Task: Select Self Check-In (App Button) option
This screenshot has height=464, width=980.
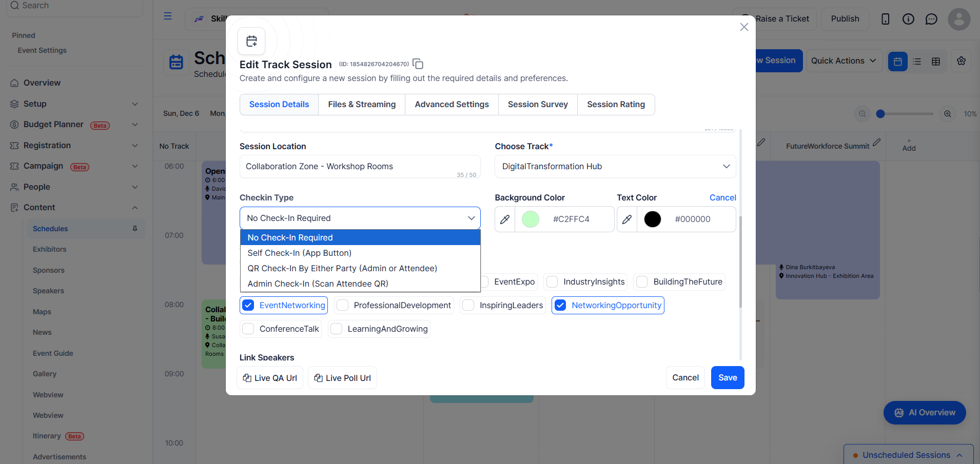Action: click(360, 253)
